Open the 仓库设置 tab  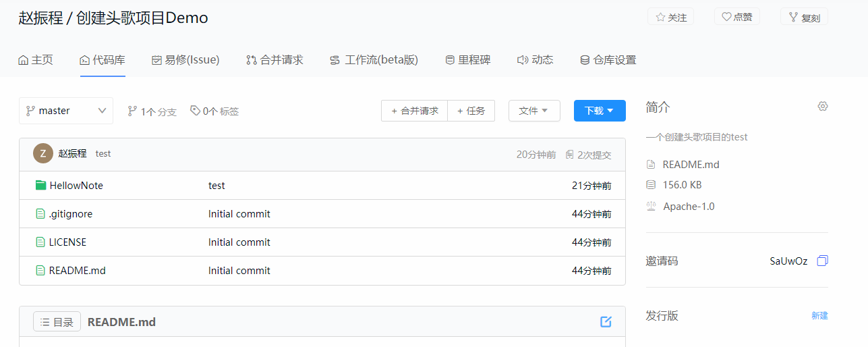pyautogui.click(x=608, y=60)
